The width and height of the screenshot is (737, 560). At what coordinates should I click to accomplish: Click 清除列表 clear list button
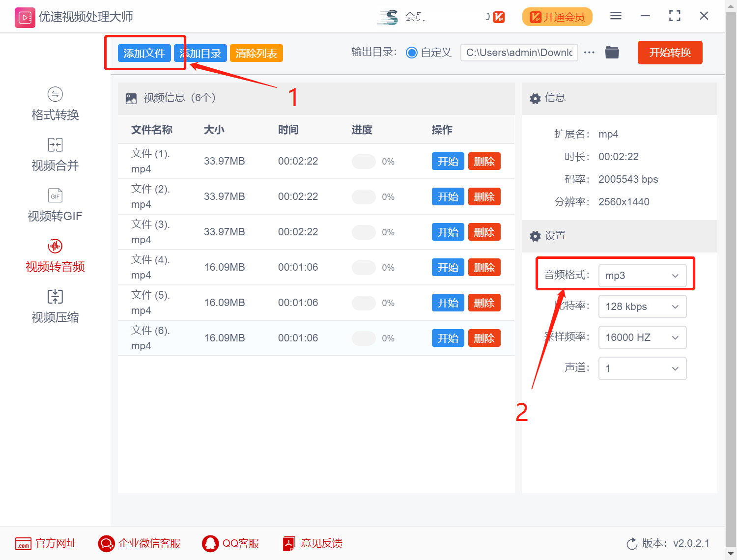pos(256,53)
